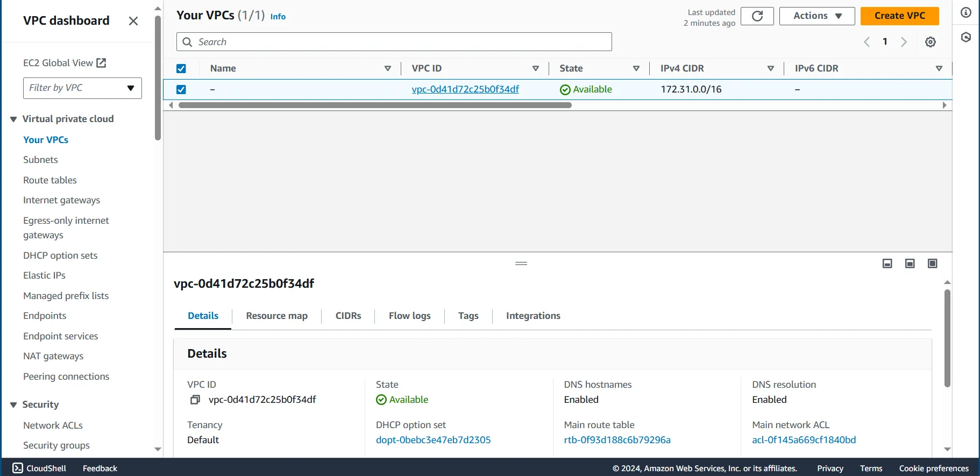Click the Create VPC button

899,16
